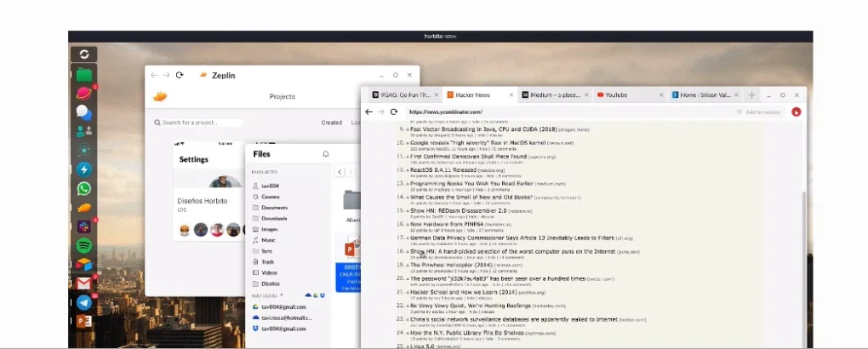Open the Downloads folder in Files
The width and height of the screenshot is (868, 349).
point(274,218)
